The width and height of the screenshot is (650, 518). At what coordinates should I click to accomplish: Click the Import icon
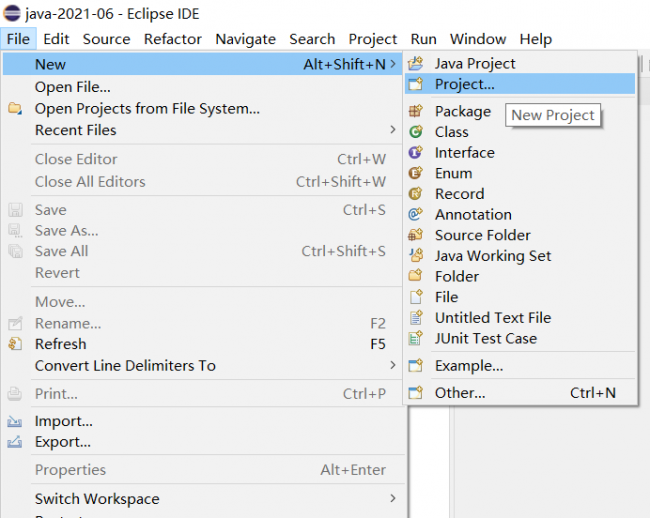[15, 421]
